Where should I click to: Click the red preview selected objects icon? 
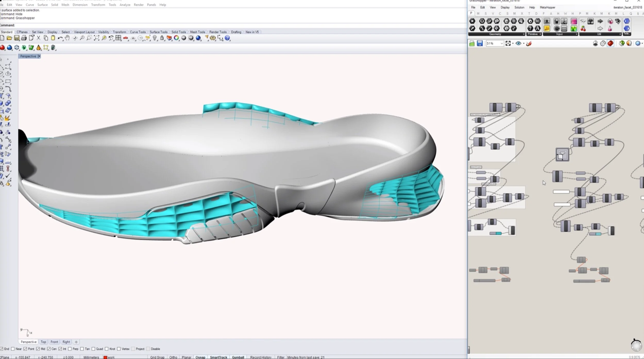click(x=611, y=43)
